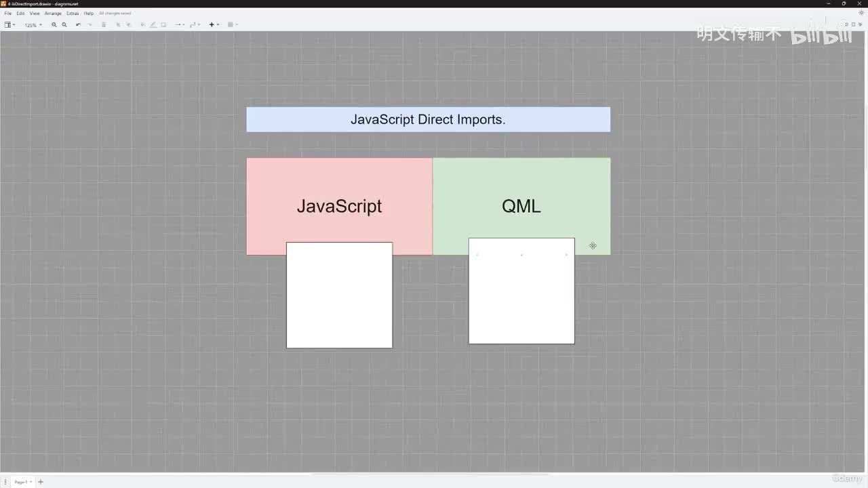Click the zoom out magnifier icon
The image size is (868, 488).
[64, 24]
